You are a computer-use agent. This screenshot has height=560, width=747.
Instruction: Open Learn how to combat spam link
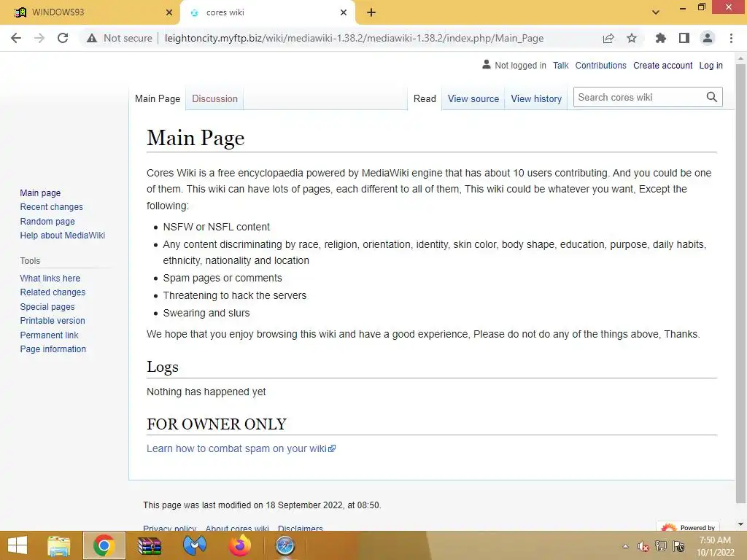[x=241, y=448]
